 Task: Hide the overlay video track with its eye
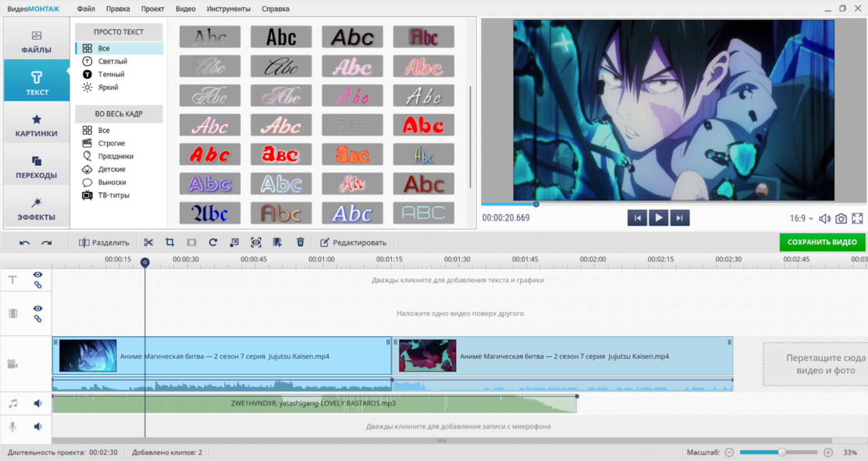(x=38, y=308)
